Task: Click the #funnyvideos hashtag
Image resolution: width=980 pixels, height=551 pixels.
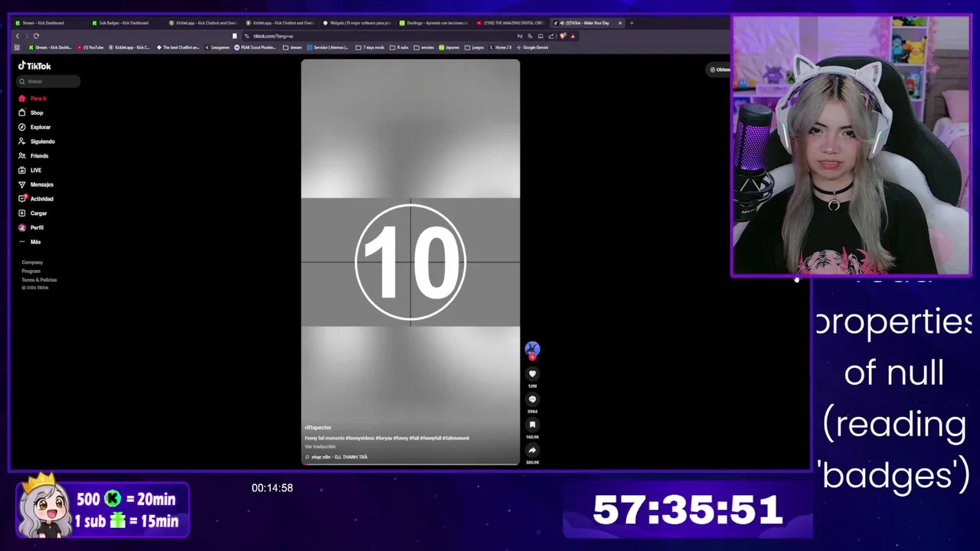Action: click(x=360, y=438)
